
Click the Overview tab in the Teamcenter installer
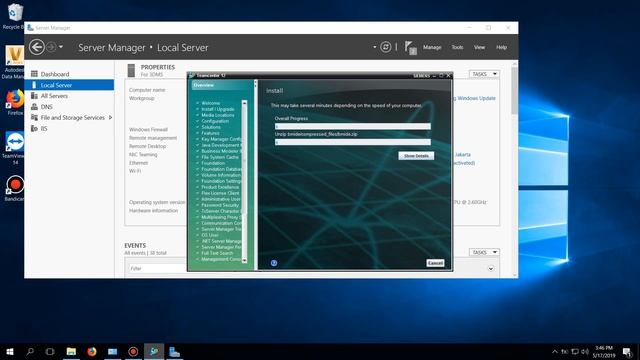pos(222,85)
